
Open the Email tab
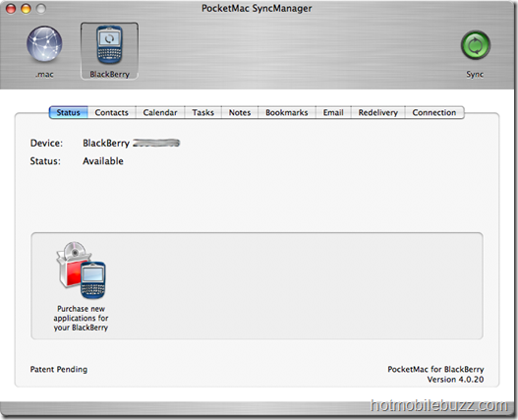[333, 112]
